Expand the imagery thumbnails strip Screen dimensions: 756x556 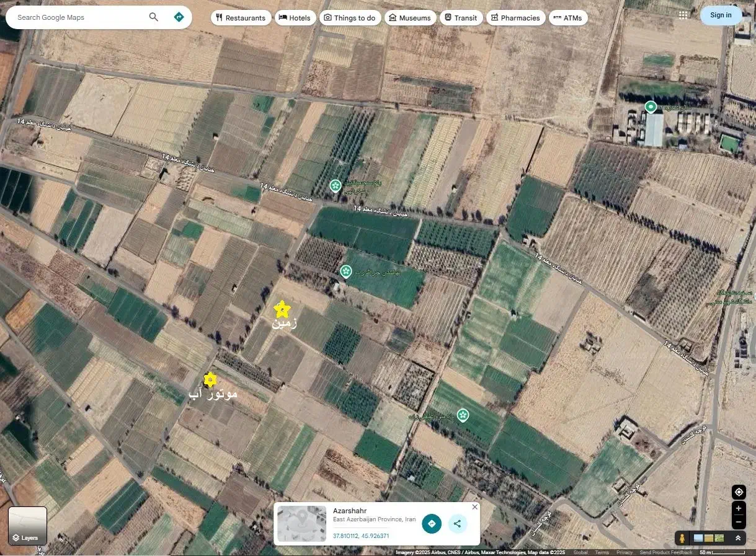tap(737, 538)
